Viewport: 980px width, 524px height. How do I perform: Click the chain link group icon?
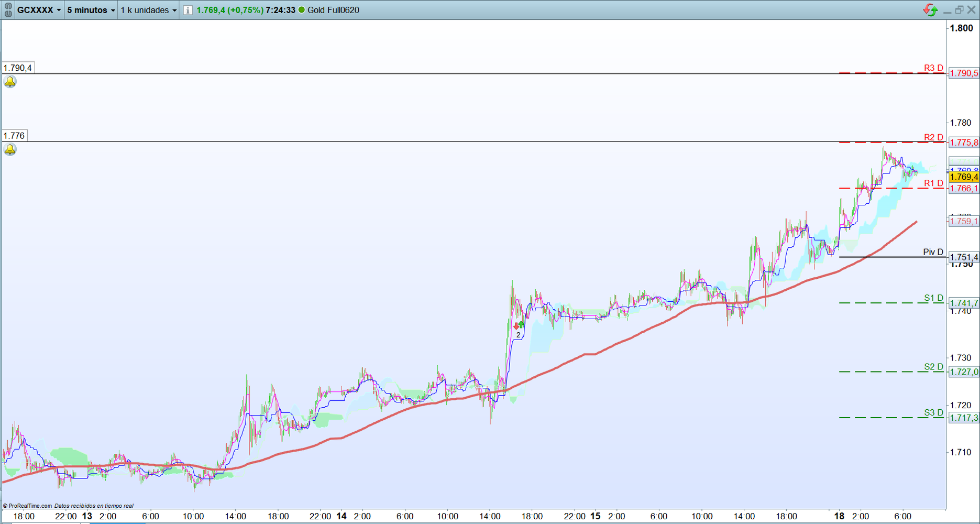(x=8, y=10)
